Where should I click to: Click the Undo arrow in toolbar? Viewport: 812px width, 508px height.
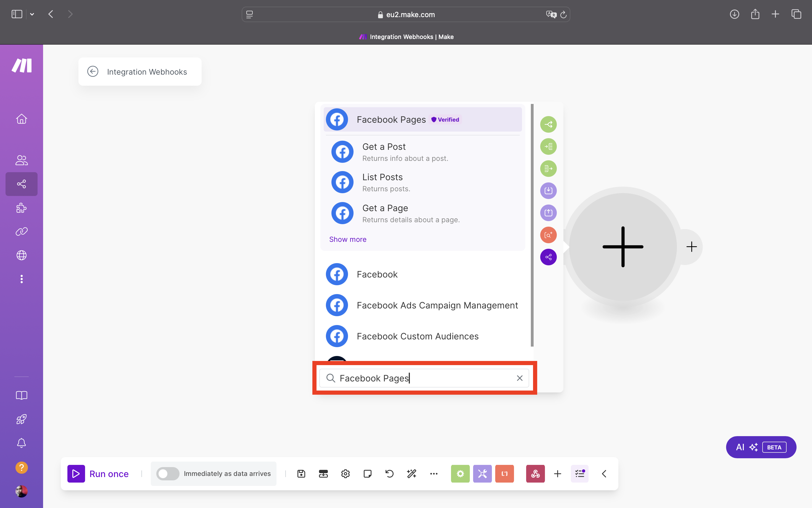pyautogui.click(x=389, y=474)
